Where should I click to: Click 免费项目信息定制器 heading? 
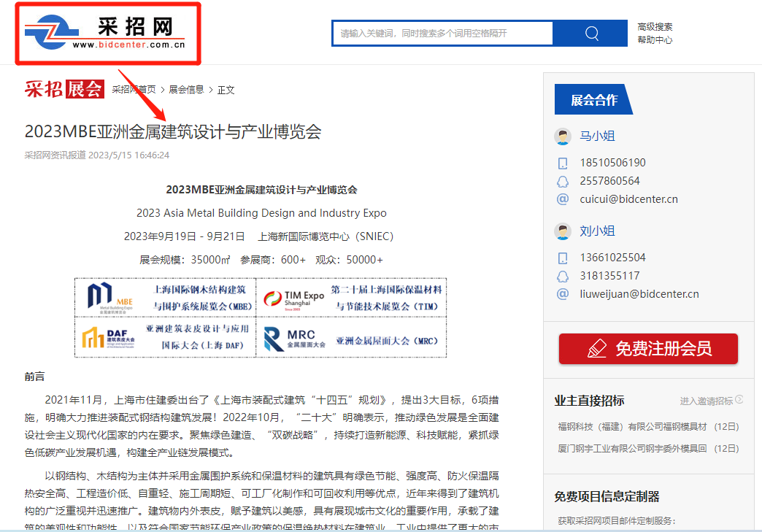(x=607, y=496)
